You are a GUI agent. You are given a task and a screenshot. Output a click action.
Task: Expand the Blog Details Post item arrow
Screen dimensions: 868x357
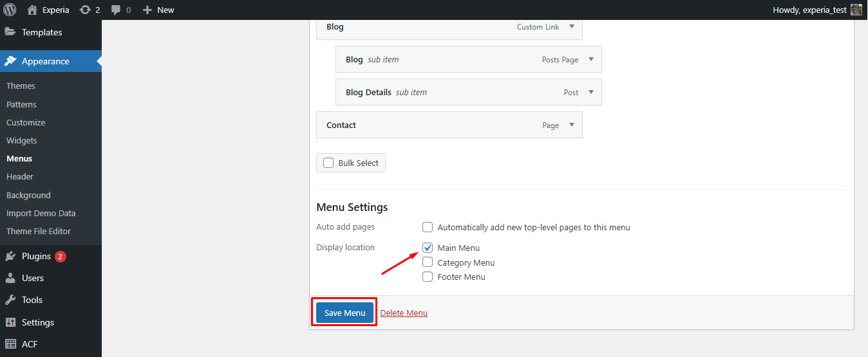tap(591, 92)
